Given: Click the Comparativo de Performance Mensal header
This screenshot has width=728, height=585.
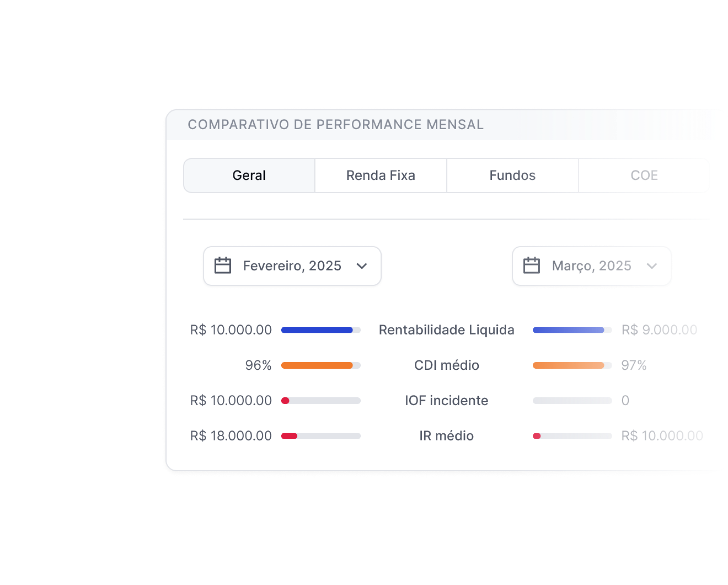Looking at the screenshot, I should [x=335, y=125].
